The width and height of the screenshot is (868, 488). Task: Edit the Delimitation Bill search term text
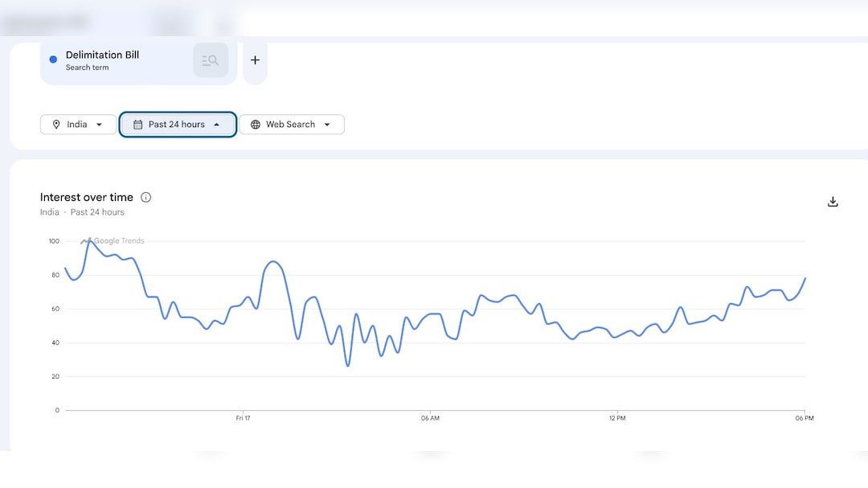click(x=102, y=55)
